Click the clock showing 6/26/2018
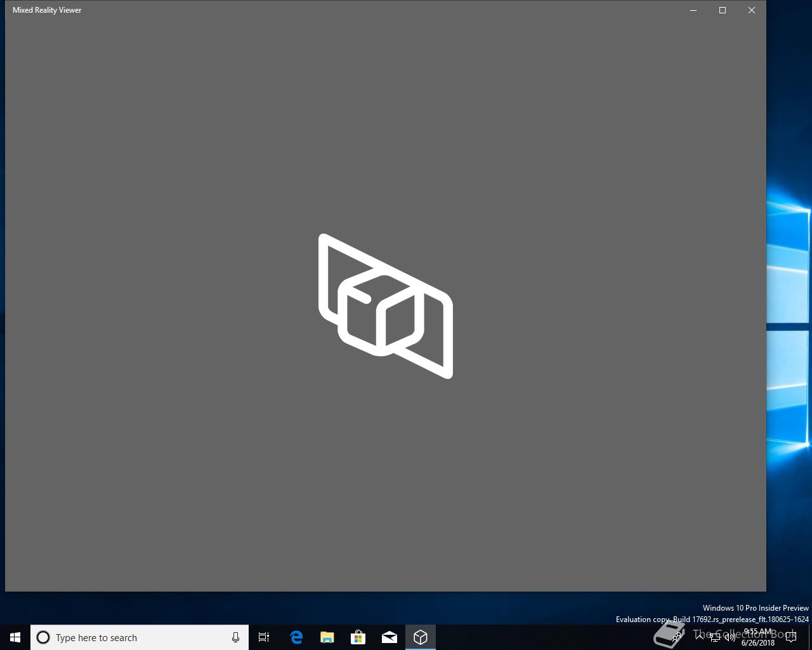Screen dimensions: 812x650 (x=758, y=637)
